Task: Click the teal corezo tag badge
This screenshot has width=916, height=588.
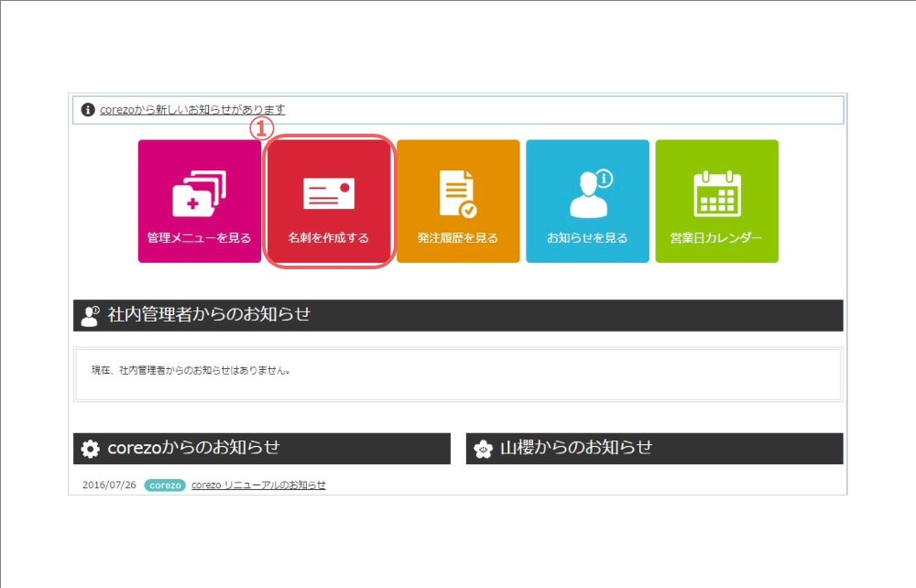Action: click(x=165, y=485)
